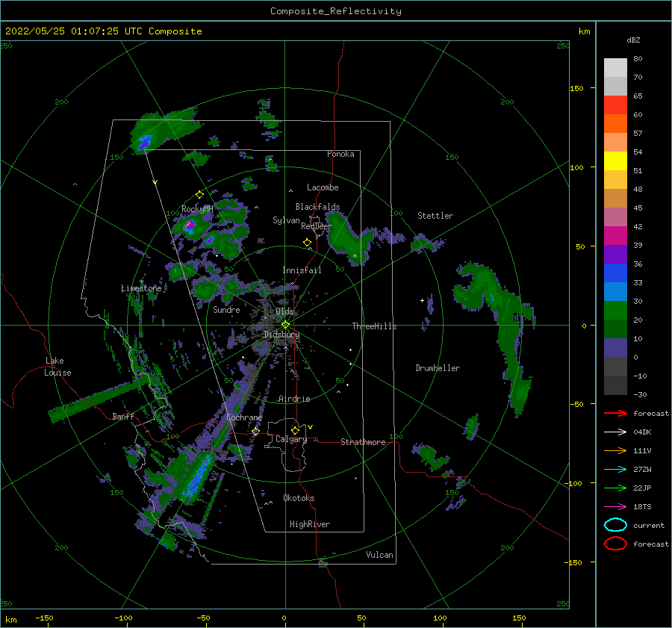
Task: Click the dBZ heading above color bar
Action: point(633,40)
